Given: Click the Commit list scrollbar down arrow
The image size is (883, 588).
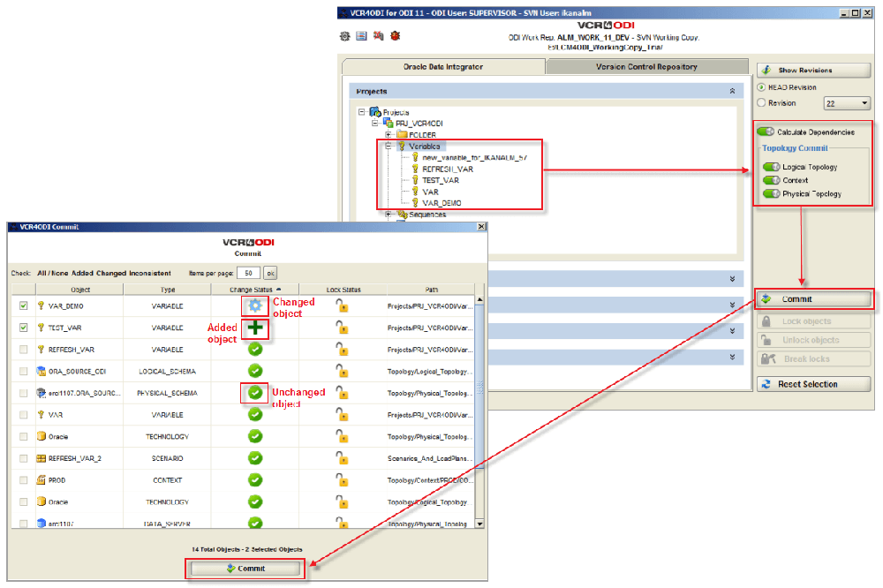Looking at the screenshot, I should [x=479, y=524].
